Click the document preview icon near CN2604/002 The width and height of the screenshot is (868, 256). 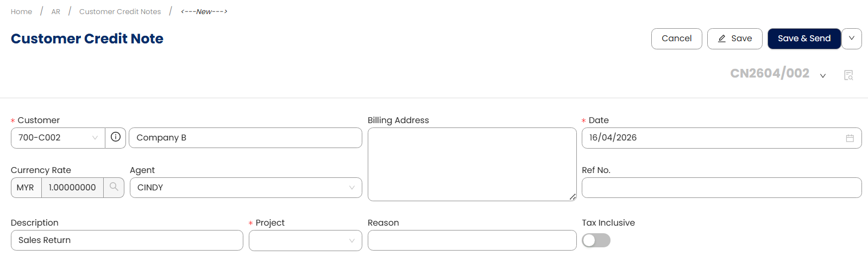(848, 75)
